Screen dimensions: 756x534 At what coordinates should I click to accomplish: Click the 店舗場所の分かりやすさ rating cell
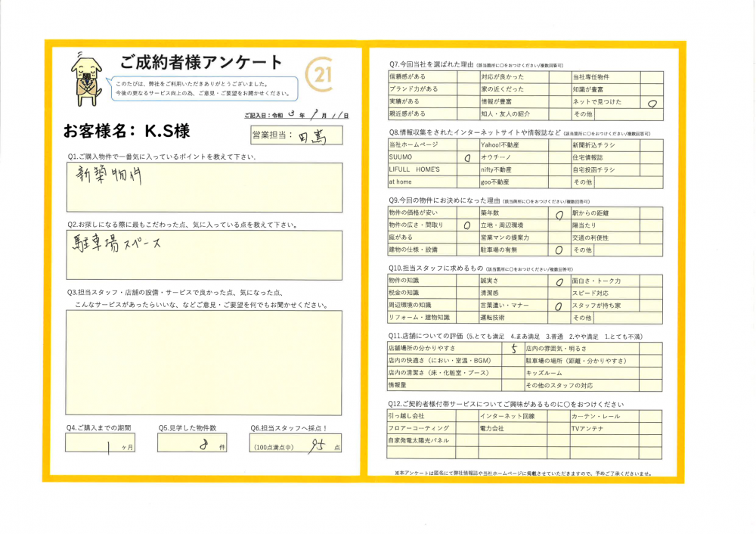tap(513, 349)
